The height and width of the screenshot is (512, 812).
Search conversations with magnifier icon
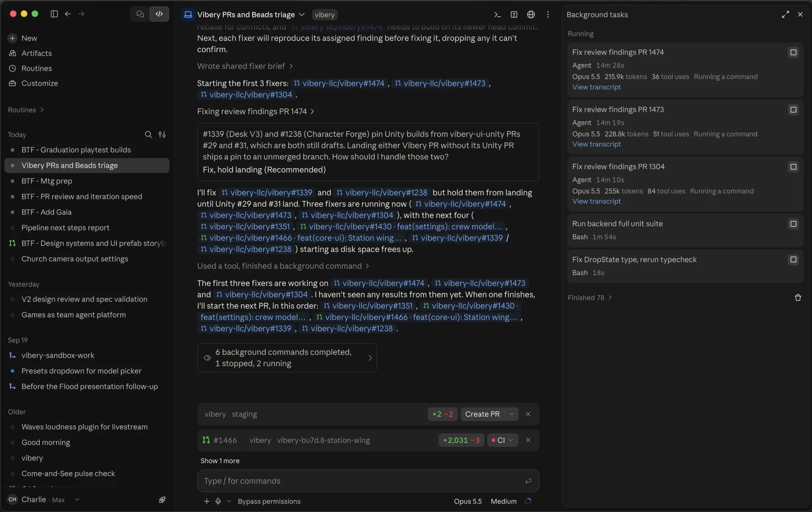pos(149,135)
